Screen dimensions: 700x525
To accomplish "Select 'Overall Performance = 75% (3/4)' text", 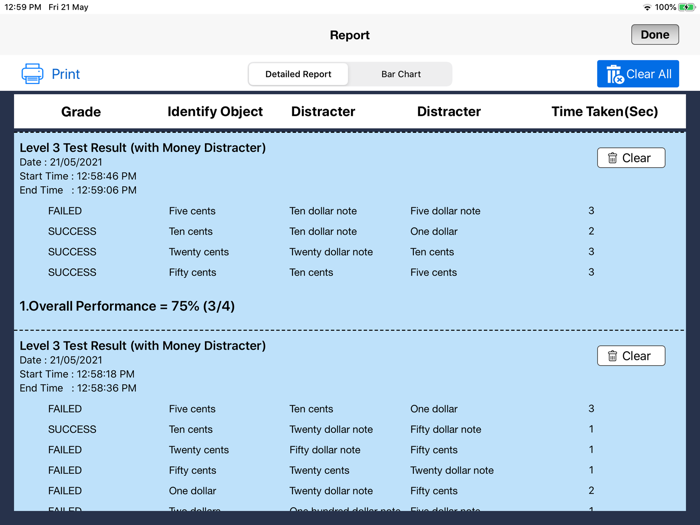I will coord(132,306).
